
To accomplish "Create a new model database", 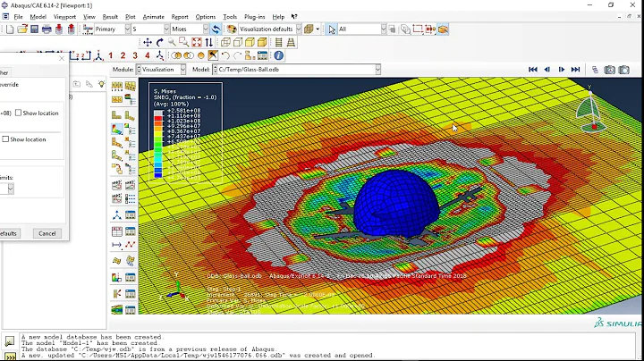I will pos(10,29).
